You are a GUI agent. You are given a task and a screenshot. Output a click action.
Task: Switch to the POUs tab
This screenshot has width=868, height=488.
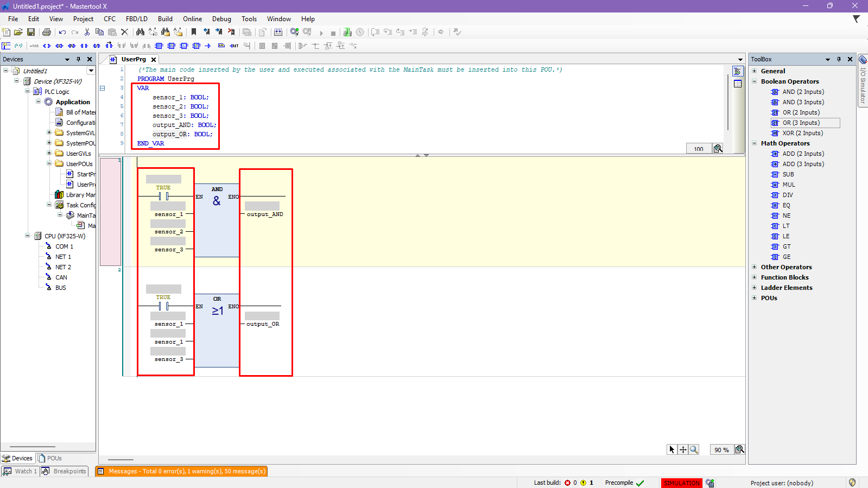(x=50, y=458)
